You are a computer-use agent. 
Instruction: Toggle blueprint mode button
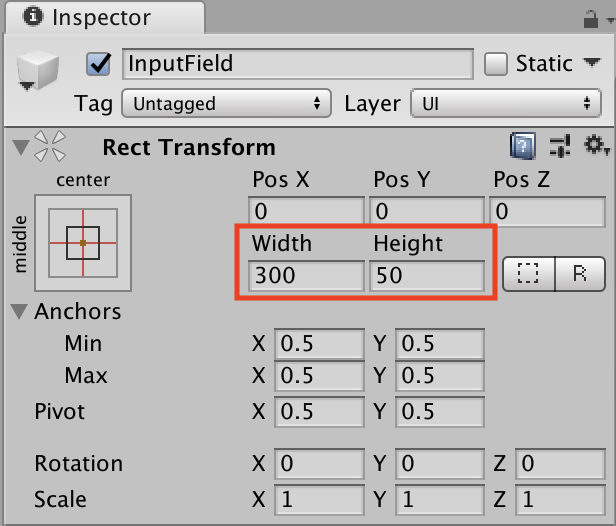pos(528,275)
